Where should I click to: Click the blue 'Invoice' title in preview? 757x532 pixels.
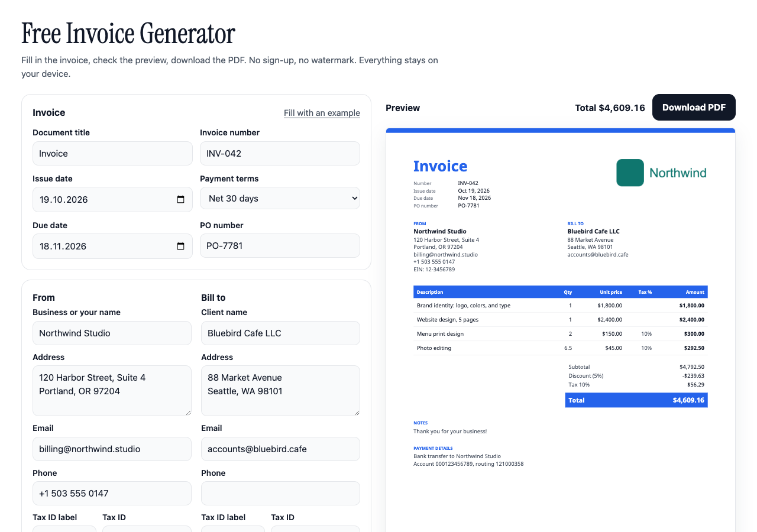point(440,166)
